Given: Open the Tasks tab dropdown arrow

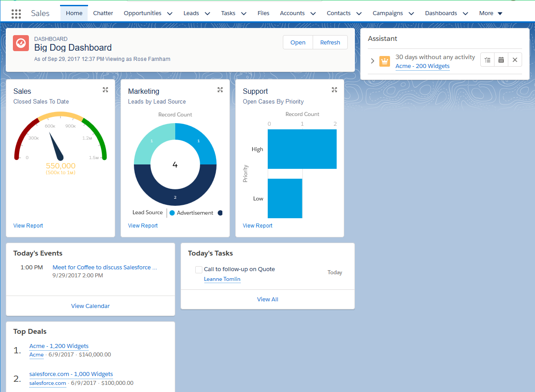Looking at the screenshot, I should tap(244, 14).
